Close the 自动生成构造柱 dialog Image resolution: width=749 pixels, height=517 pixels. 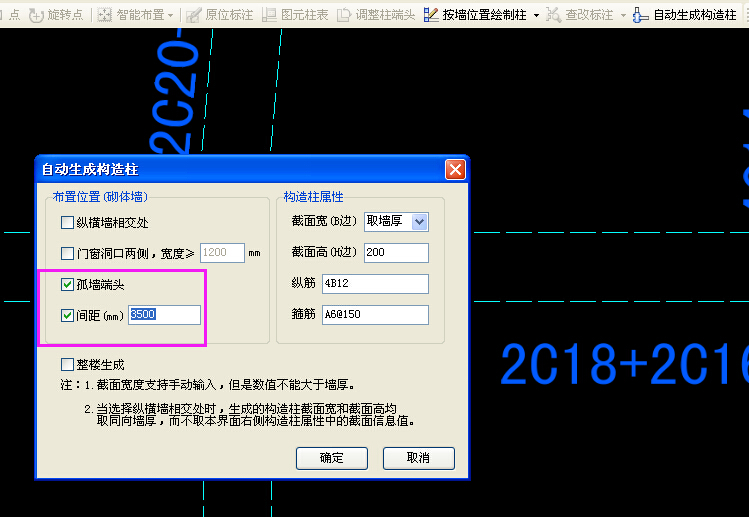point(455,170)
